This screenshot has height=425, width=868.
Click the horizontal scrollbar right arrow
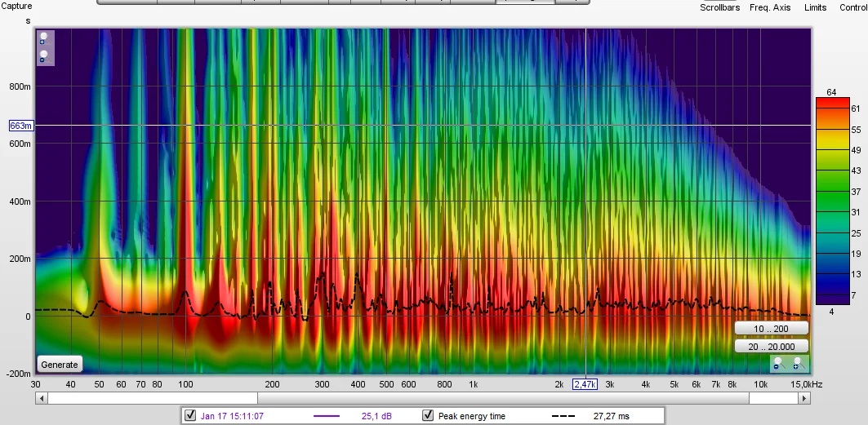point(804,398)
